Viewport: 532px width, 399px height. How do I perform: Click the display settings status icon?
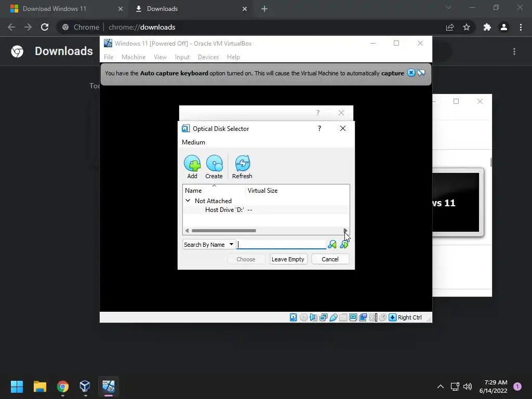[353, 317]
